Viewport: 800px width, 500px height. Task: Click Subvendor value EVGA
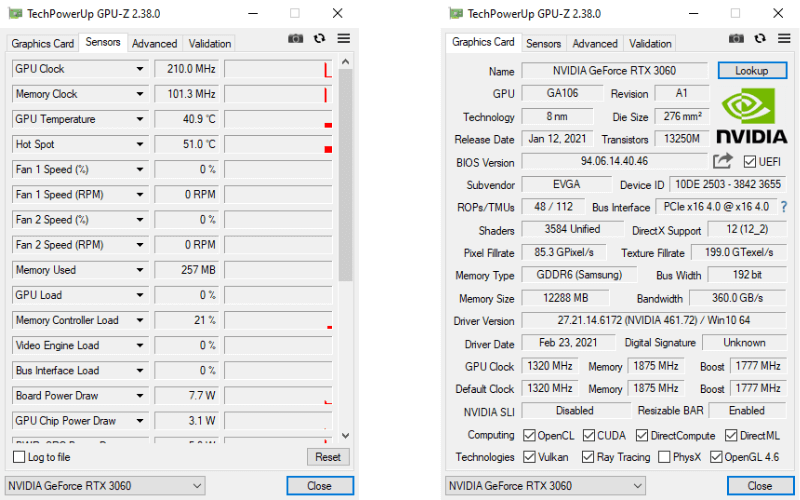point(566,184)
